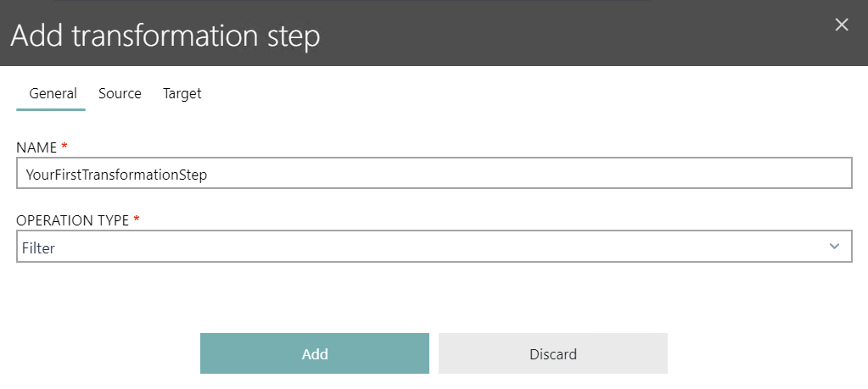The height and width of the screenshot is (389, 868).
Task: Click the empty middle of OPERATION TYPE box
Action: click(424, 247)
